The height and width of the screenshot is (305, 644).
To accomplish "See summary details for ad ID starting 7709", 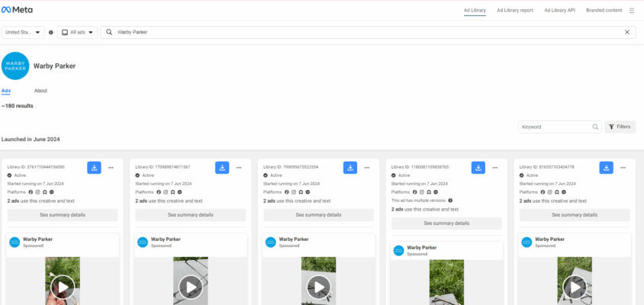I will (191, 215).
